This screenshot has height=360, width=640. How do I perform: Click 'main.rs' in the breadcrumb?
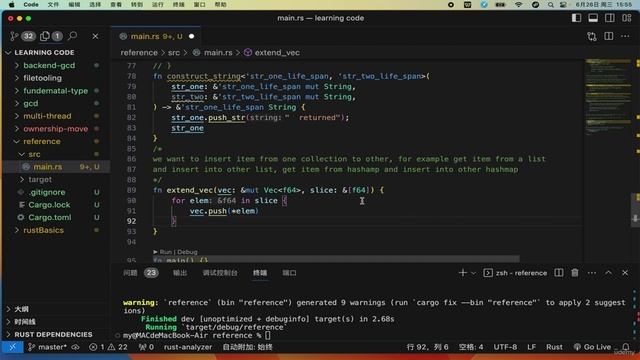tap(218, 53)
